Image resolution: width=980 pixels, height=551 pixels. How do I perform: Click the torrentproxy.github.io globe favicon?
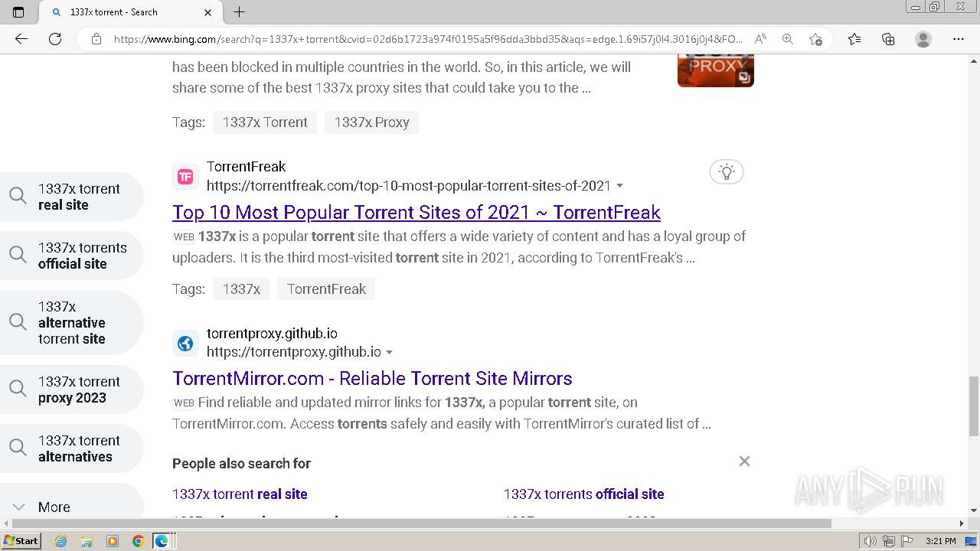pos(185,344)
